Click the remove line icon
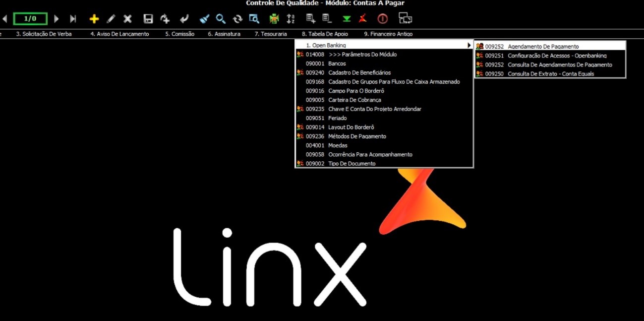This screenshot has height=321, width=644. point(327,19)
